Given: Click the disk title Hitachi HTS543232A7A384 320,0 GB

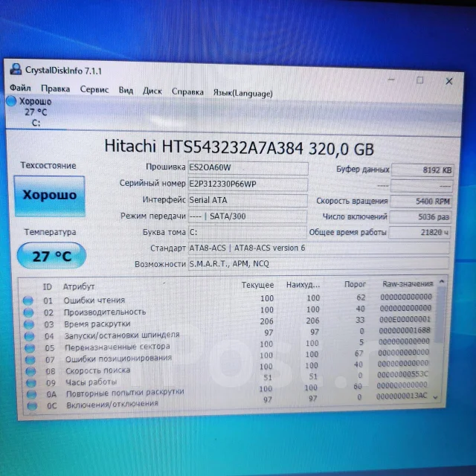Looking at the screenshot, I should [239, 147].
